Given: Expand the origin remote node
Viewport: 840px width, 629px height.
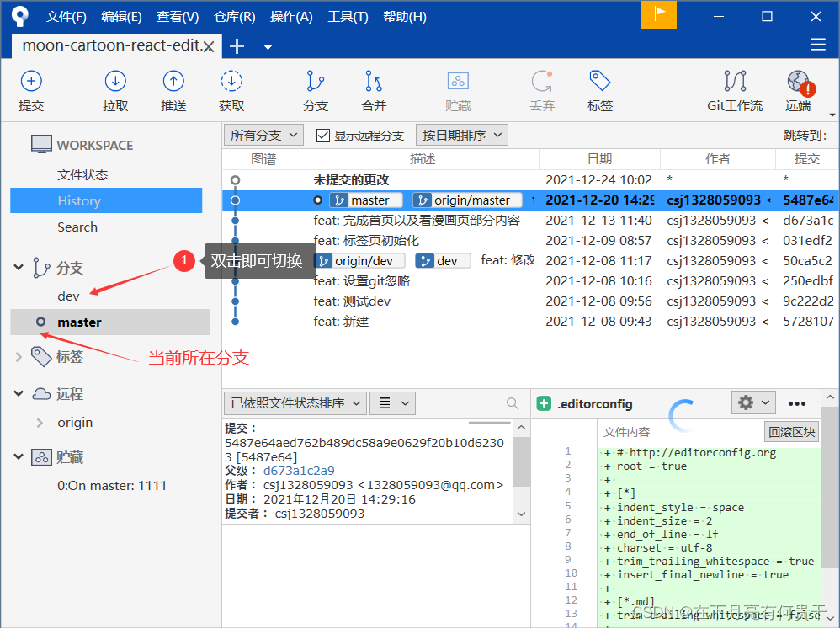Looking at the screenshot, I should (x=40, y=423).
